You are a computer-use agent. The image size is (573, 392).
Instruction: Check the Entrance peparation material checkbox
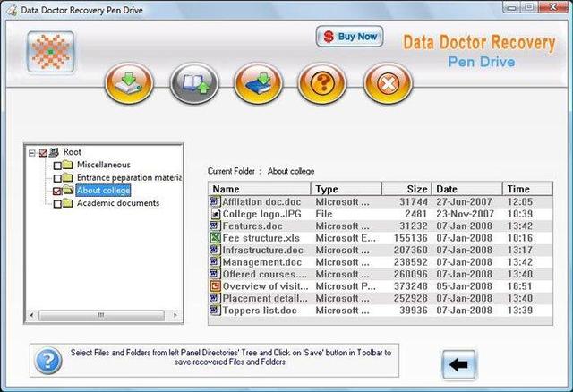pyautogui.click(x=57, y=178)
